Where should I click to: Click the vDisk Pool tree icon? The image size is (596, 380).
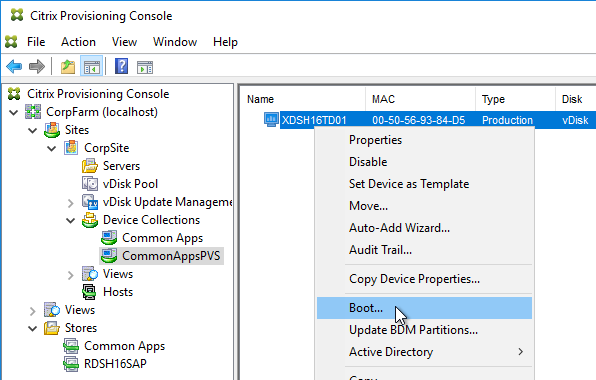(90, 184)
